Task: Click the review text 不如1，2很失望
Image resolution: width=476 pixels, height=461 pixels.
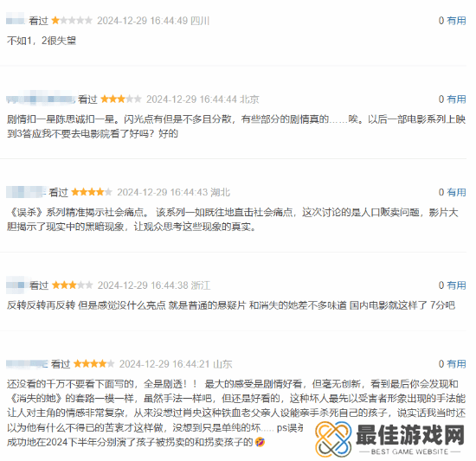Action: 42,41
